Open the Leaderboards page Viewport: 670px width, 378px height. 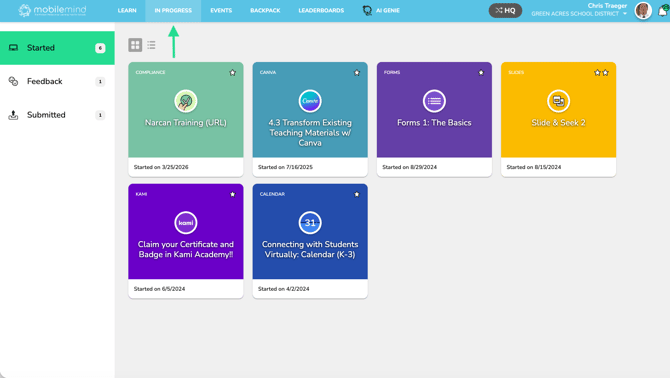coord(321,11)
